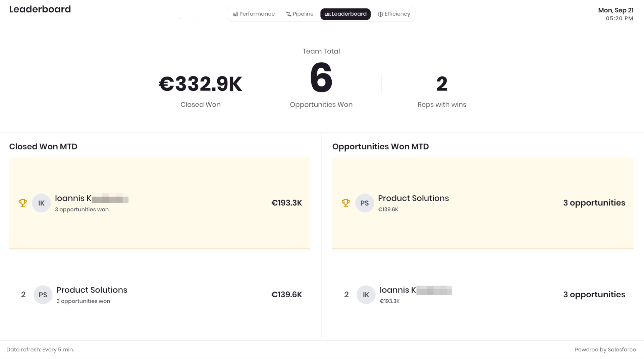The width and height of the screenshot is (644, 359).
Task: Switch to the Performance tab
Action: 254,14
